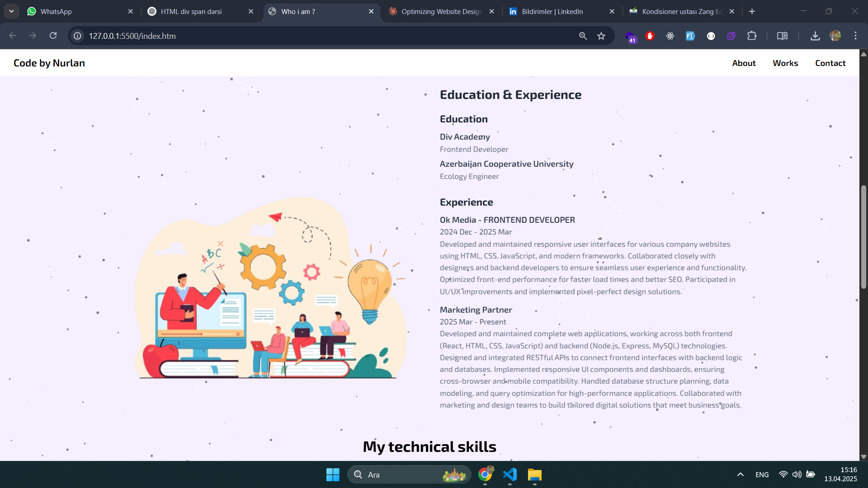Screen dimensions: 868x488
Task: Click the Works navigation link
Action: pos(785,63)
